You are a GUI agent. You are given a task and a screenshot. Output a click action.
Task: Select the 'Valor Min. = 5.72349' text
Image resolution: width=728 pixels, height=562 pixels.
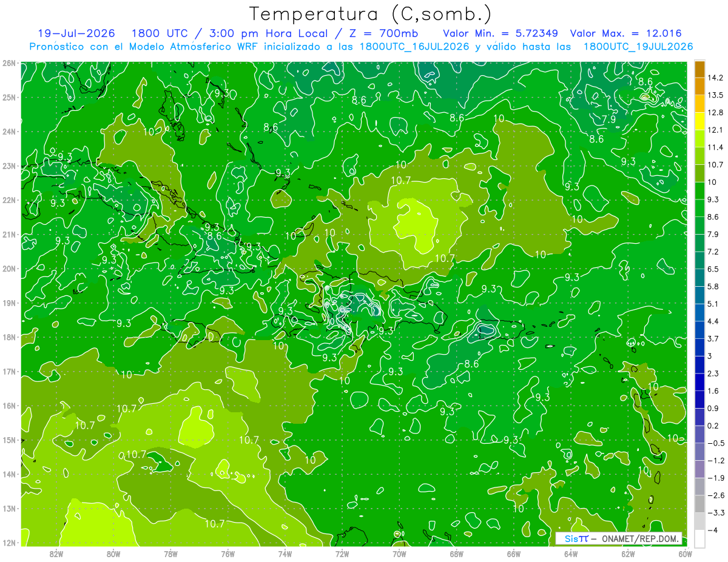pyautogui.click(x=501, y=33)
